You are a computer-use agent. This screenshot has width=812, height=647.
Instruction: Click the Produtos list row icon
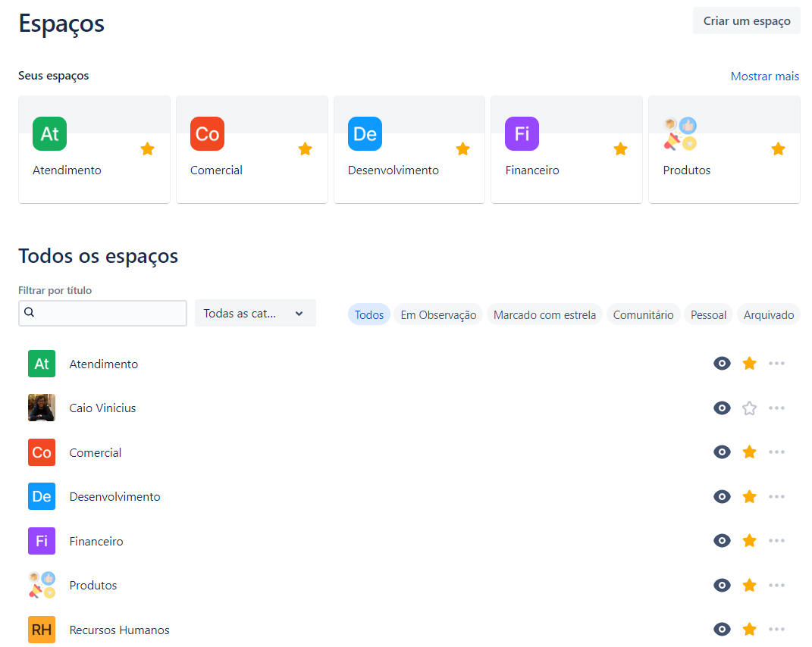(x=42, y=585)
